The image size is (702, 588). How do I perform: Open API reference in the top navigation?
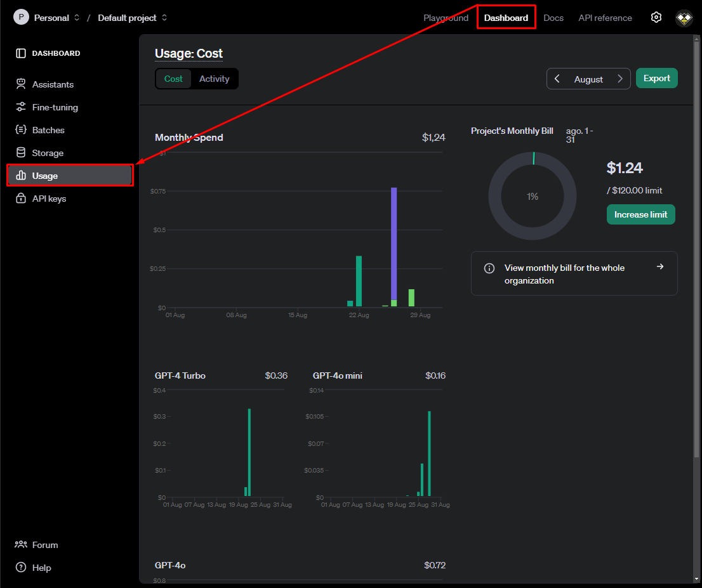coord(605,18)
